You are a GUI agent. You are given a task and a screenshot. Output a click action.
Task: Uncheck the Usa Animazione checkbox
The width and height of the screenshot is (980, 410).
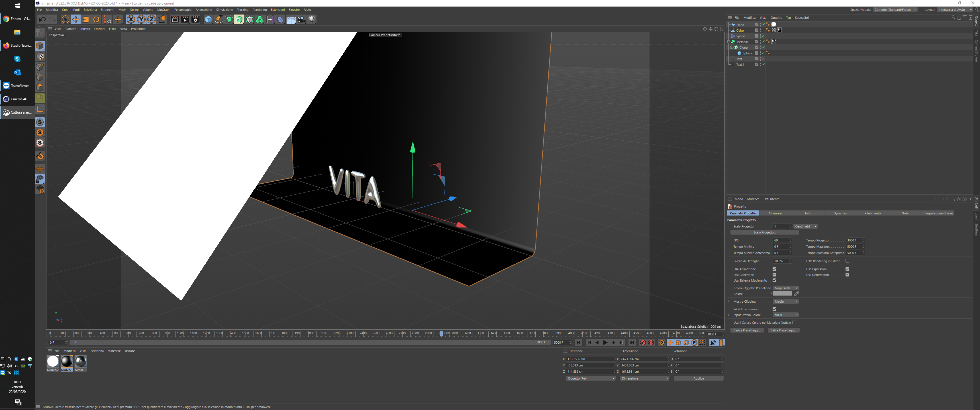pos(774,269)
